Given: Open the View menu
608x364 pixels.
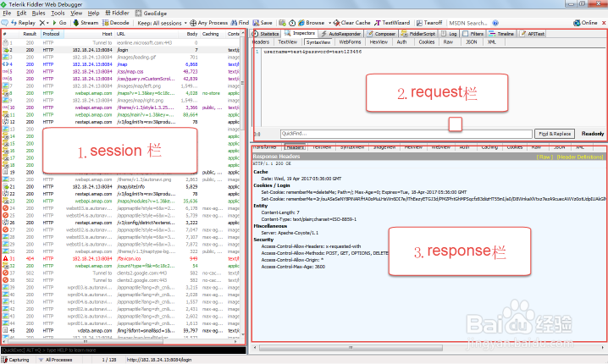Looking at the screenshot, I should (x=76, y=14).
